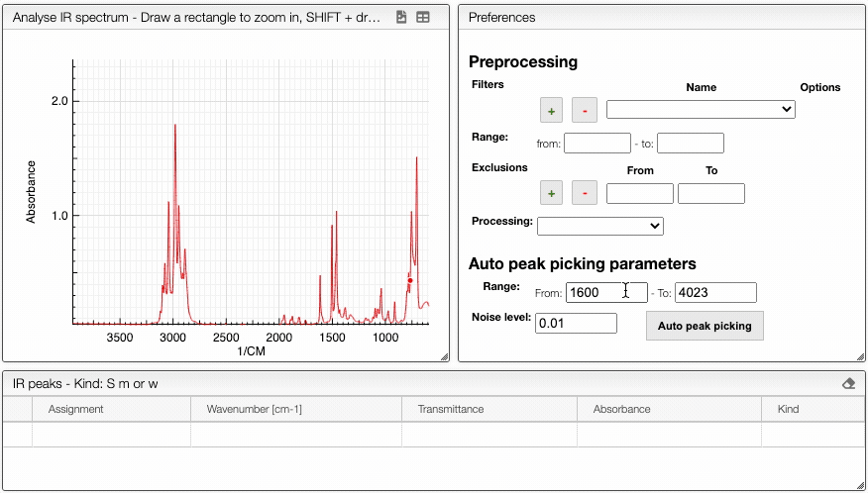Open the filter Name dropdown
The image size is (868, 493).
[x=701, y=109]
